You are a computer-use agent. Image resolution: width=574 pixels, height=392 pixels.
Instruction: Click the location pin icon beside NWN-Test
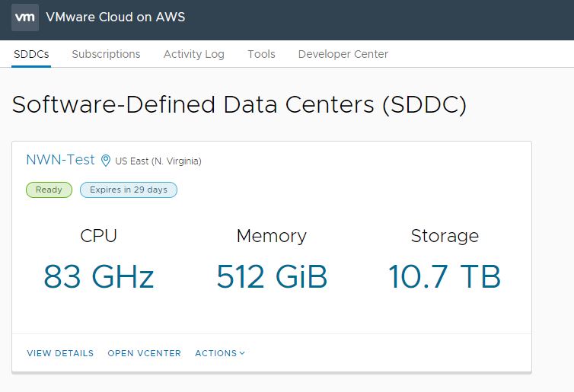(x=105, y=161)
